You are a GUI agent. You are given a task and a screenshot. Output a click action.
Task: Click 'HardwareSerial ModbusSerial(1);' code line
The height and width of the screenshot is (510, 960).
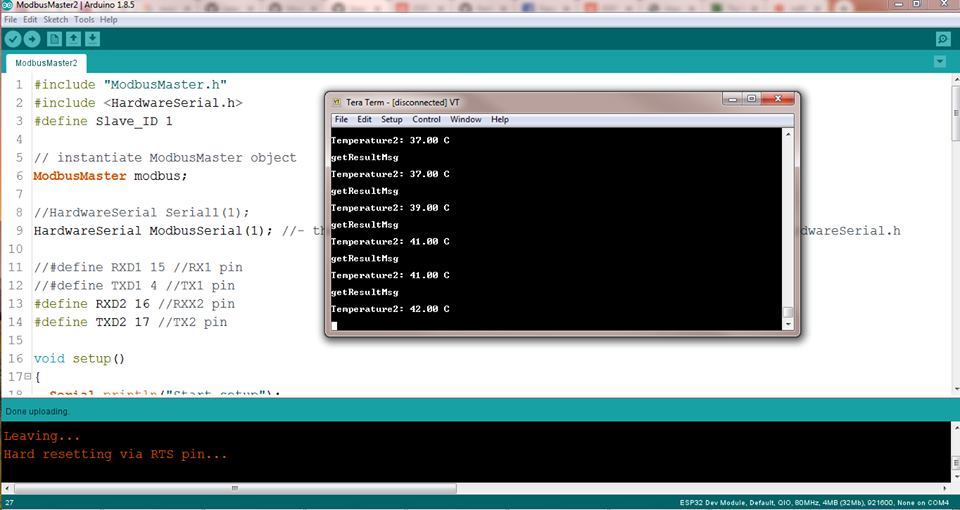click(153, 231)
